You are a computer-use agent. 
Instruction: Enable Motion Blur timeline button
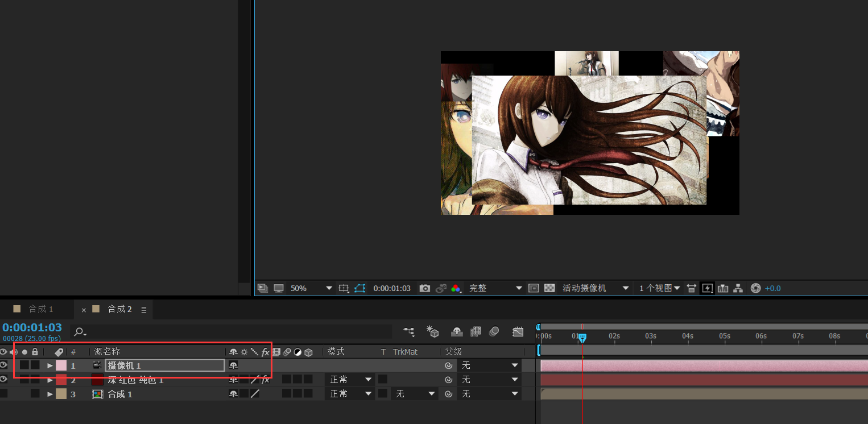(494, 331)
